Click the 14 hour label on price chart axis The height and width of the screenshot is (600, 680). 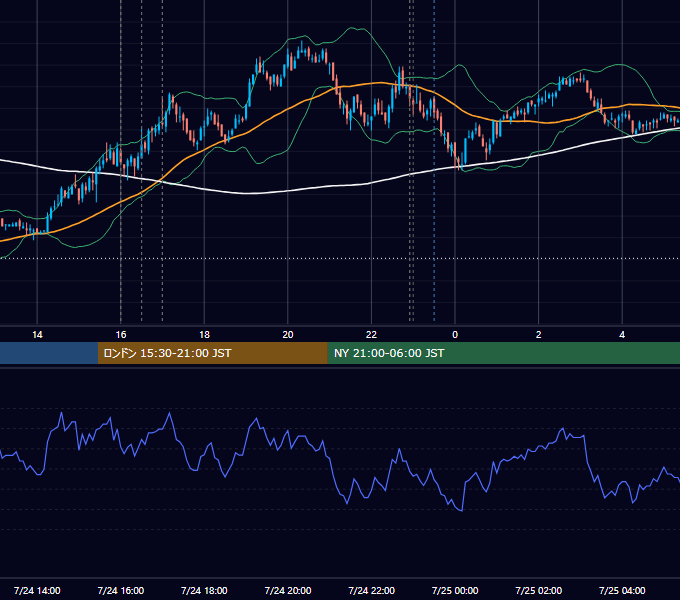37,335
